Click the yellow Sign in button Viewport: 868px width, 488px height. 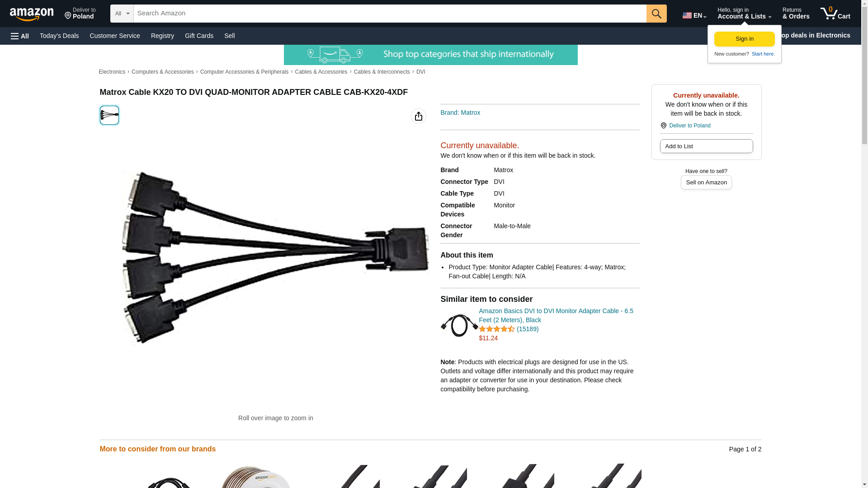[744, 39]
